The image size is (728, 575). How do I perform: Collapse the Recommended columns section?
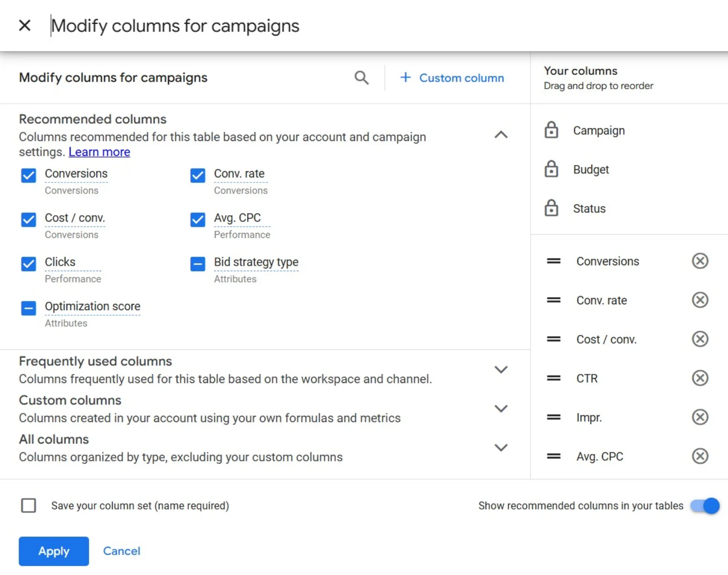click(x=501, y=135)
